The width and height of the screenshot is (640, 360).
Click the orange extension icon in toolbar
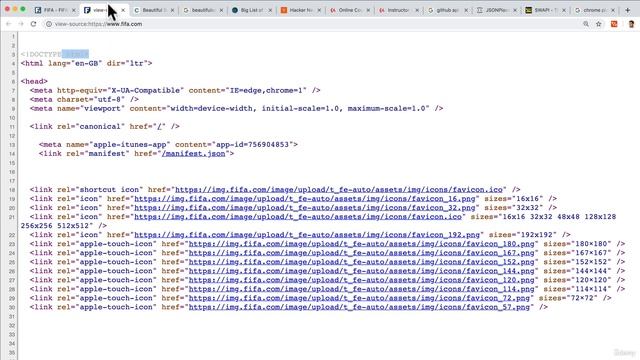(x=614, y=24)
